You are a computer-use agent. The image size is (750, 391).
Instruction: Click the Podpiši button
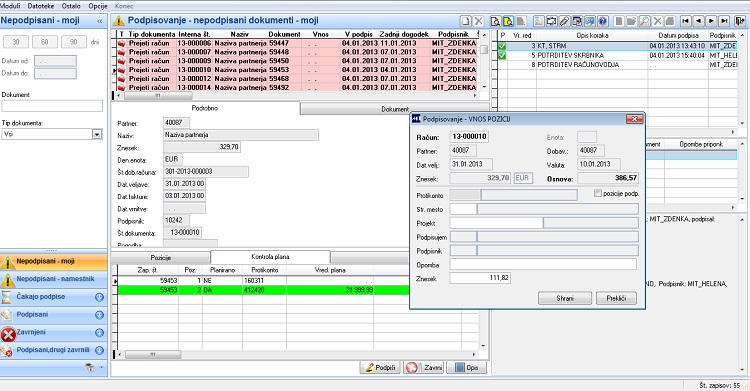point(380,368)
